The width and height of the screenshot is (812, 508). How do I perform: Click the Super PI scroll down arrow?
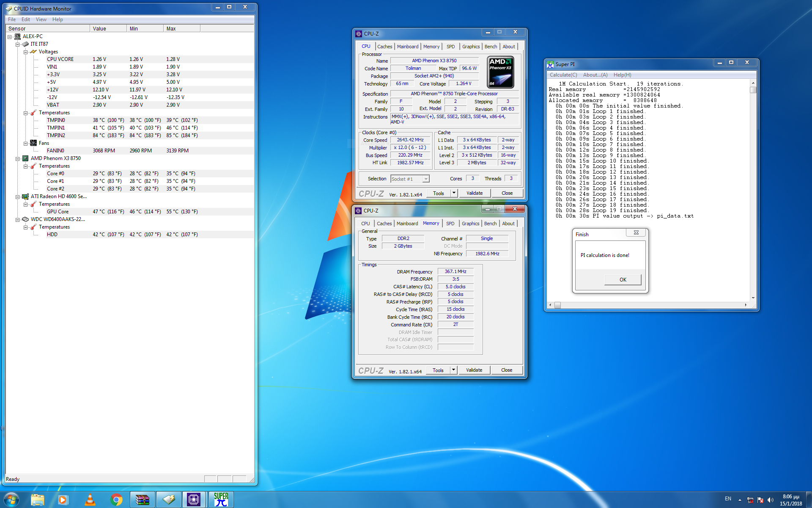pos(753,298)
